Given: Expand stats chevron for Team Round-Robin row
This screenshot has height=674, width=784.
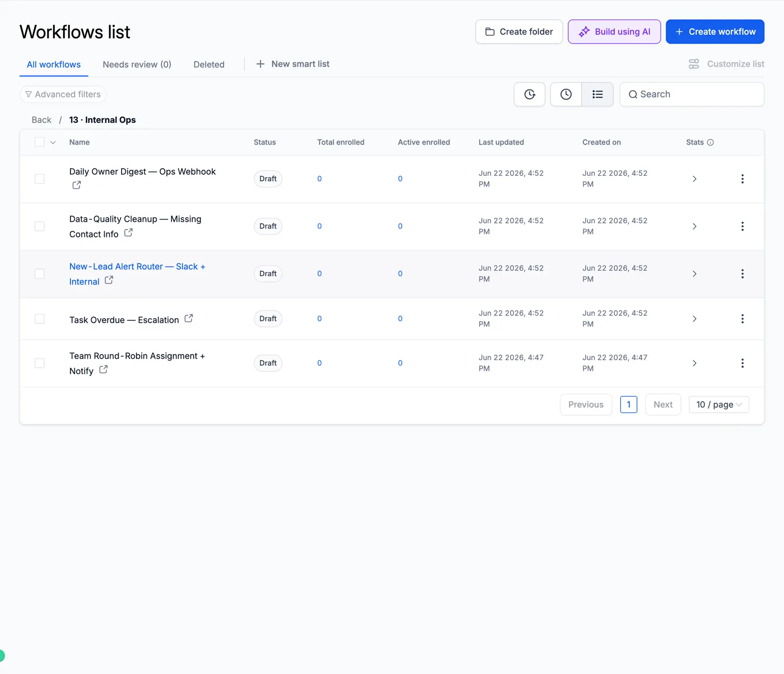Looking at the screenshot, I should 694,363.
